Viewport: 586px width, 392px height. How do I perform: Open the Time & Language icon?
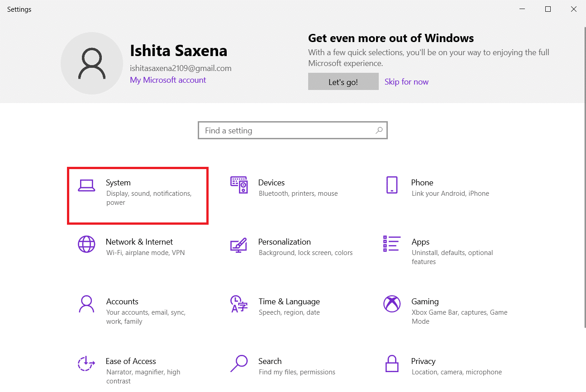(x=239, y=304)
